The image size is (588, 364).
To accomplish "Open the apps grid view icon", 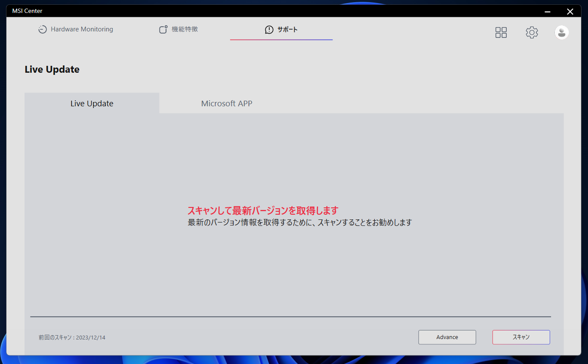I will coord(501,32).
